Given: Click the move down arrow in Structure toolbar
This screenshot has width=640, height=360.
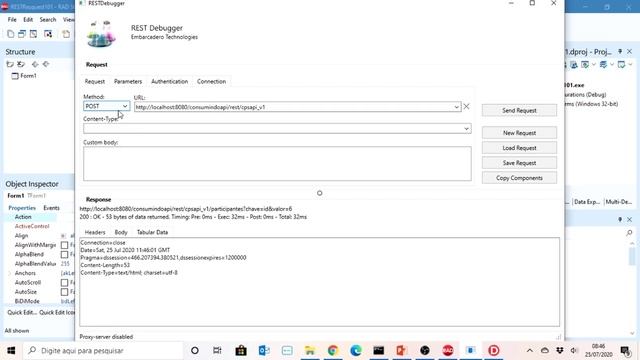Looking at the screenshot, I should 46,64.
